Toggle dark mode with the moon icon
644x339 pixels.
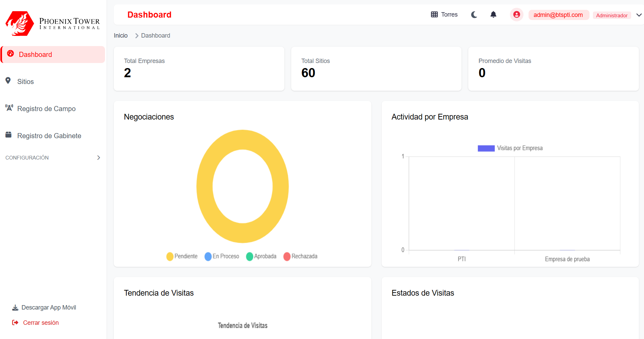474,15
